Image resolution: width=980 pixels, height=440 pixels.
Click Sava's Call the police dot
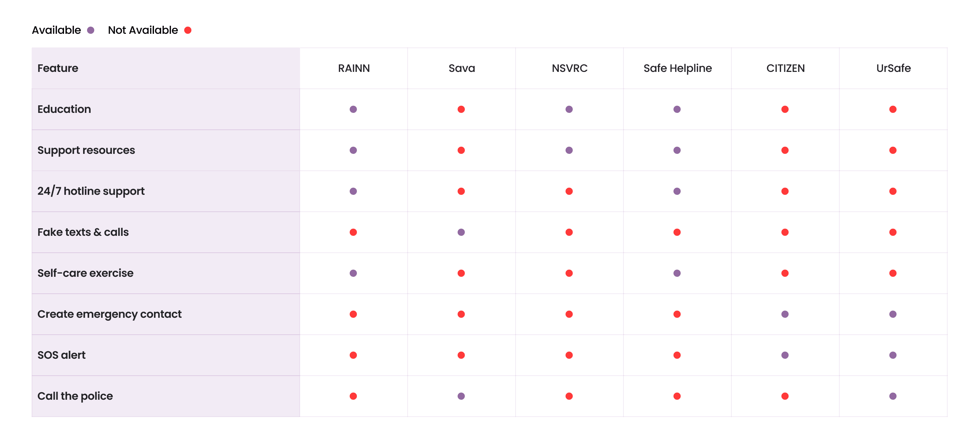(x=461, y=396)
